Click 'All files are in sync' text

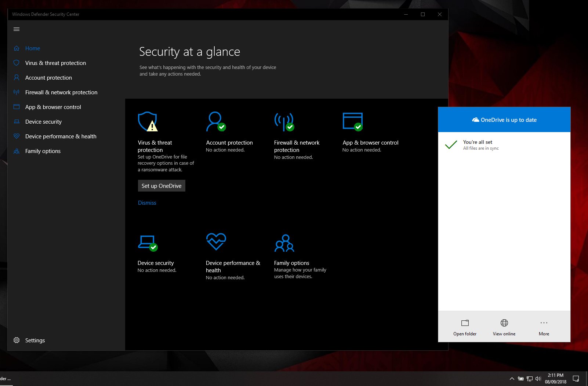481,148
